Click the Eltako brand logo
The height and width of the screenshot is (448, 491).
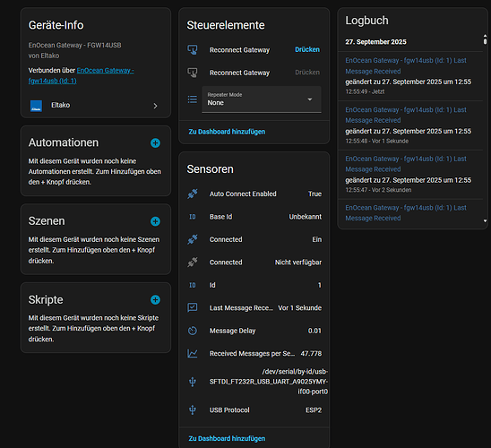[36, 106]
